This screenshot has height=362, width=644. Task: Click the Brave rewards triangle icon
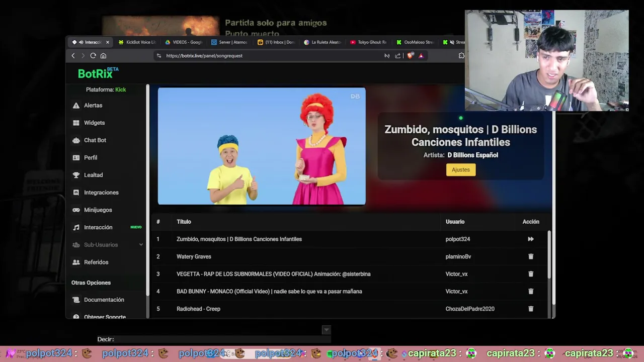pyautogui.click(x=421, y=56)
